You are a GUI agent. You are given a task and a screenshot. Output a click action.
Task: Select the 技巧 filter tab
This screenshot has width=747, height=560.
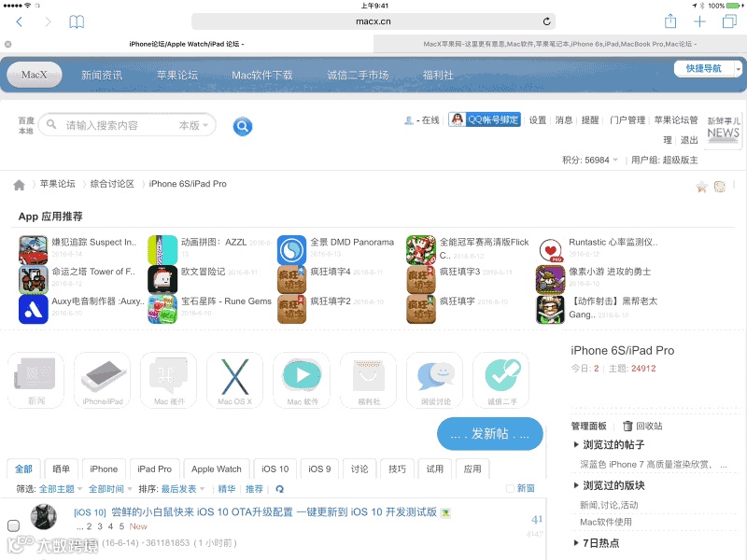397,469
